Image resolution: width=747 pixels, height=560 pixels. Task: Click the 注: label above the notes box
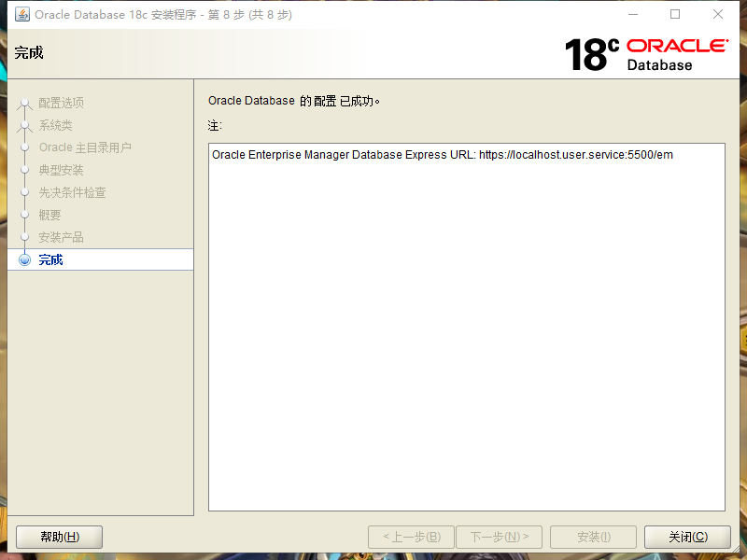215,126
